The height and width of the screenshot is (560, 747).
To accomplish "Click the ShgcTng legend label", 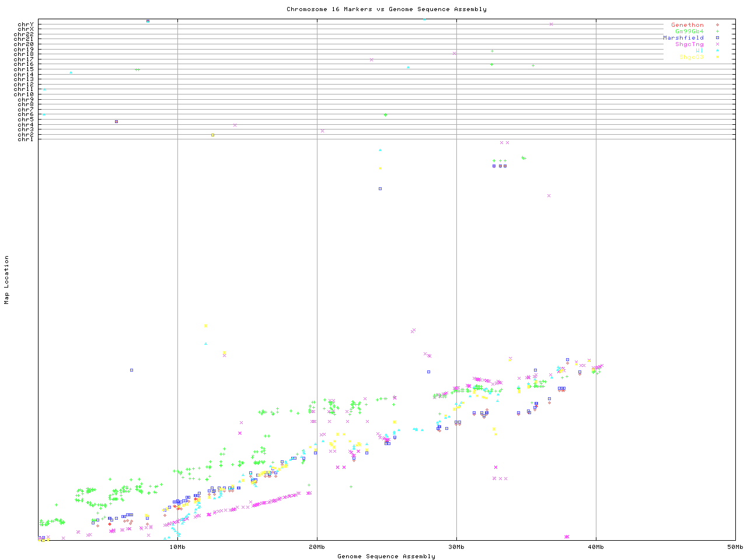I will [689, 44].
